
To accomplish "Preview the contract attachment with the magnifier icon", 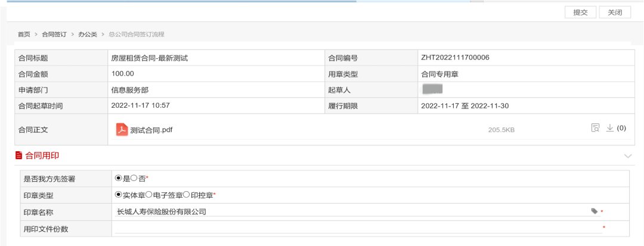I will click(595, 128).
